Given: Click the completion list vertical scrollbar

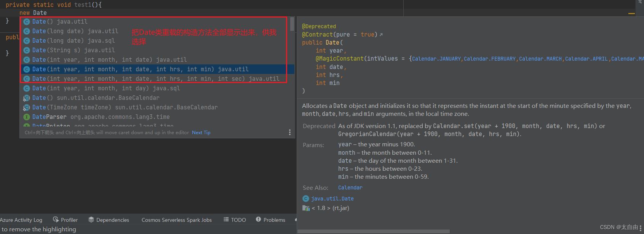Looking at the screenshot, I should (x=292, y=24).
